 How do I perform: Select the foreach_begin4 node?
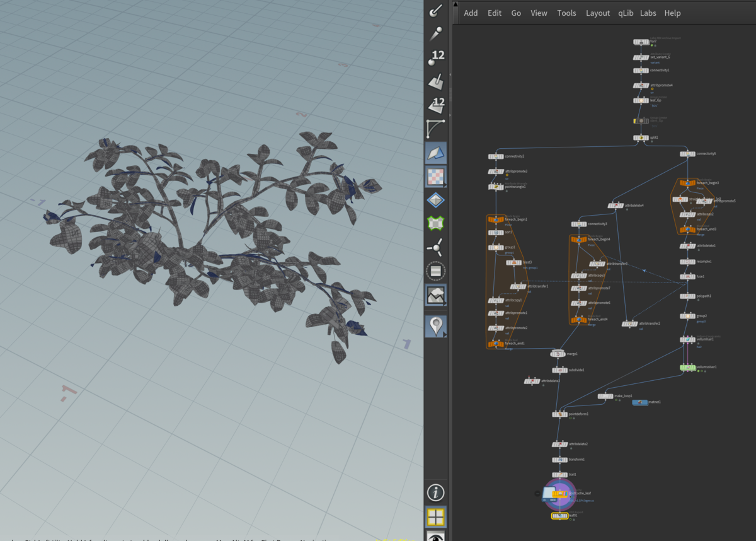click(x=579, y=240)
